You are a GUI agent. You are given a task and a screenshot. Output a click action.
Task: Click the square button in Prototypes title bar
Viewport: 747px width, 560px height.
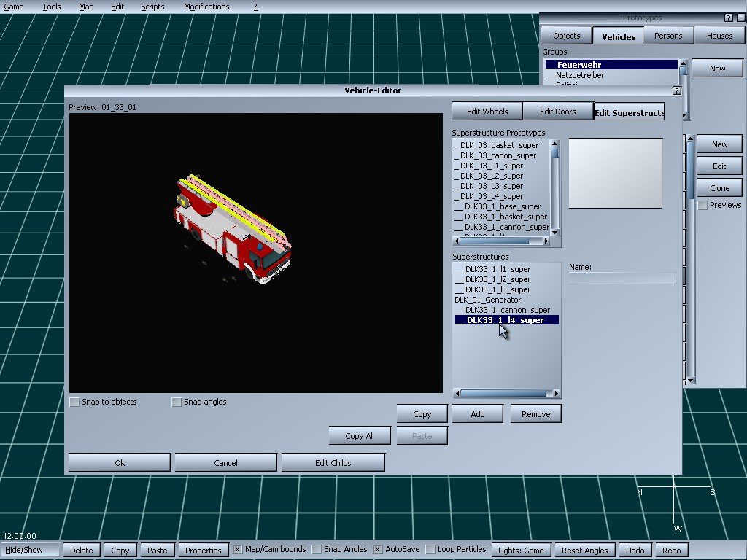click(740, 17)
